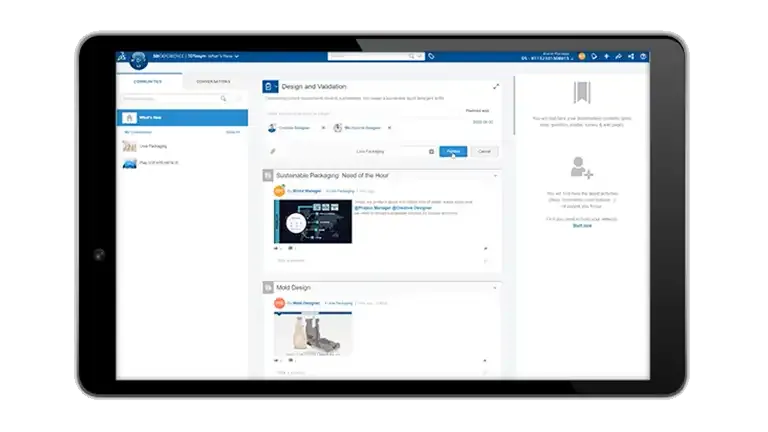Click the Mold Designer author name link
This screenshot has width=768, height=432.
click(306, 303)
